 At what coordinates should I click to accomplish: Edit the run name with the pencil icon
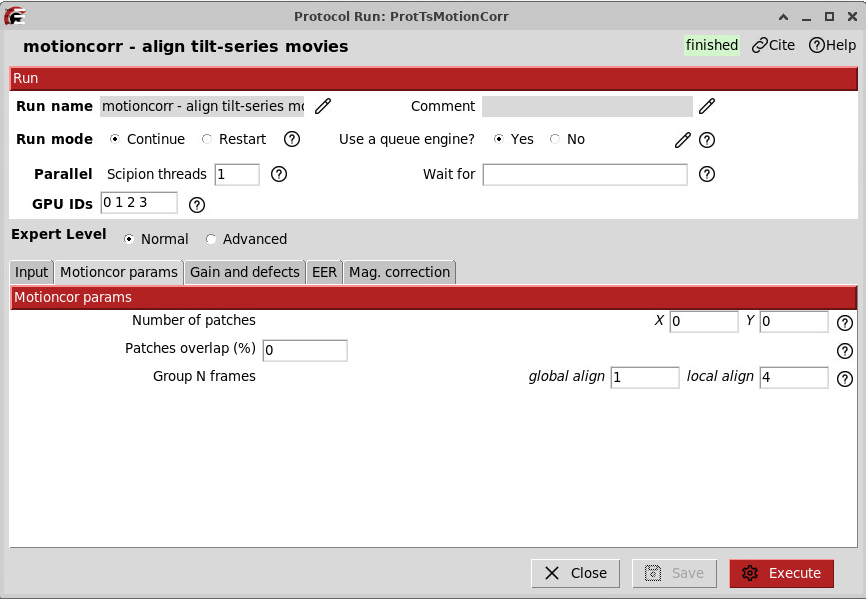323,106
